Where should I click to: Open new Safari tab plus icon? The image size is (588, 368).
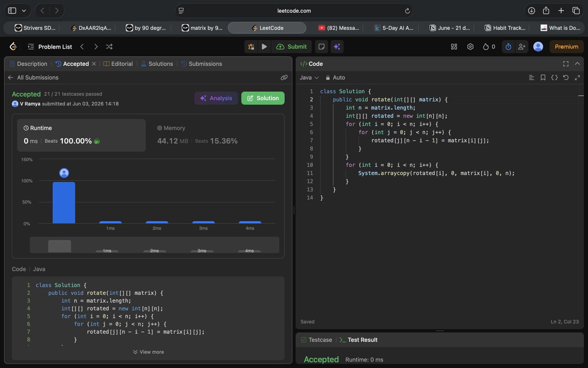(562, 10)
